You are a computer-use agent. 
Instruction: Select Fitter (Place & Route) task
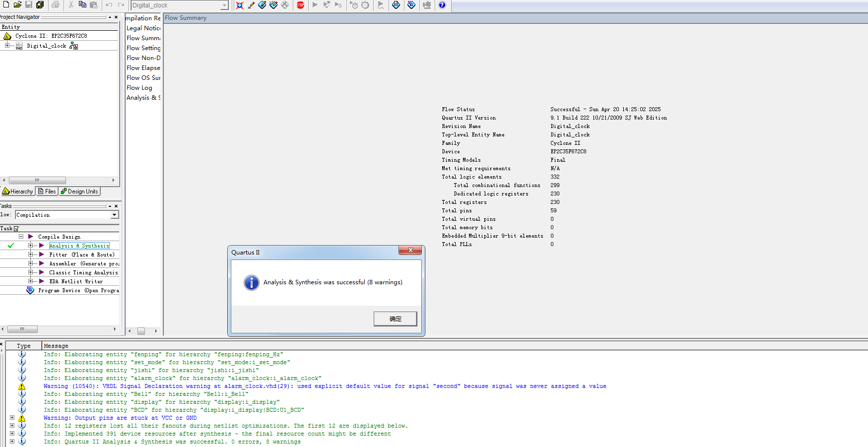click(81, 255)
